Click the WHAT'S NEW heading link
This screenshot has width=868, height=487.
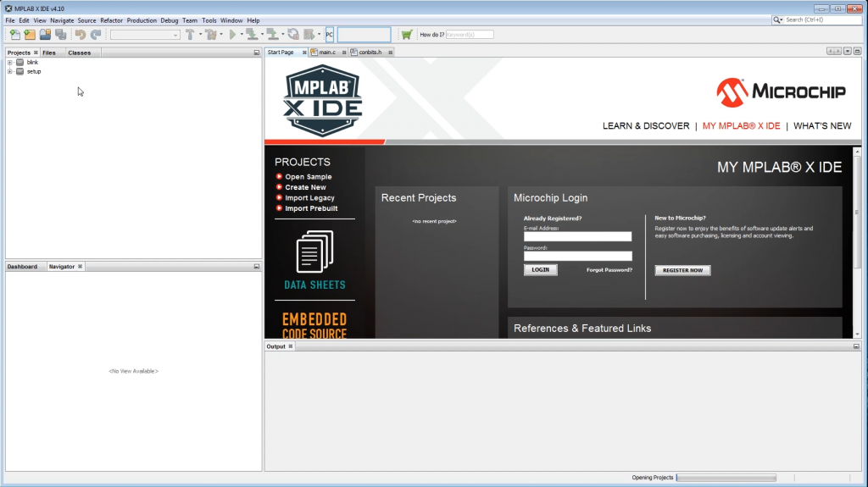(822, 126)
